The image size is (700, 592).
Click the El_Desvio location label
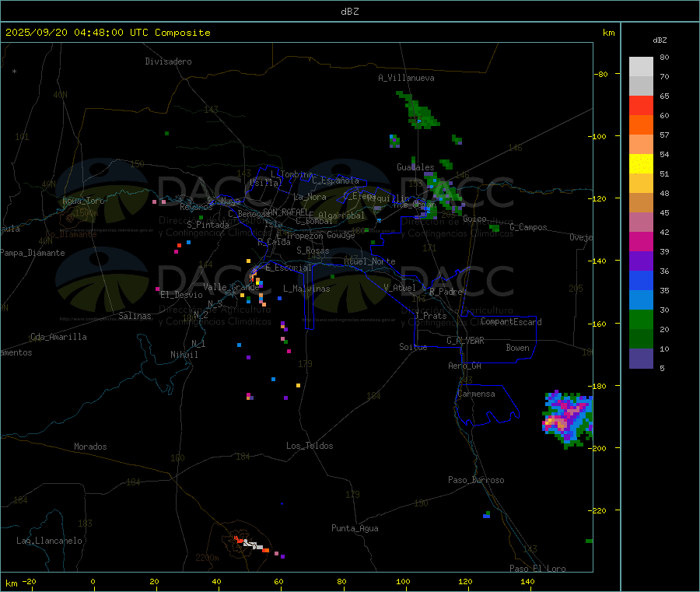pyautogui.click(x=181, y=295)
